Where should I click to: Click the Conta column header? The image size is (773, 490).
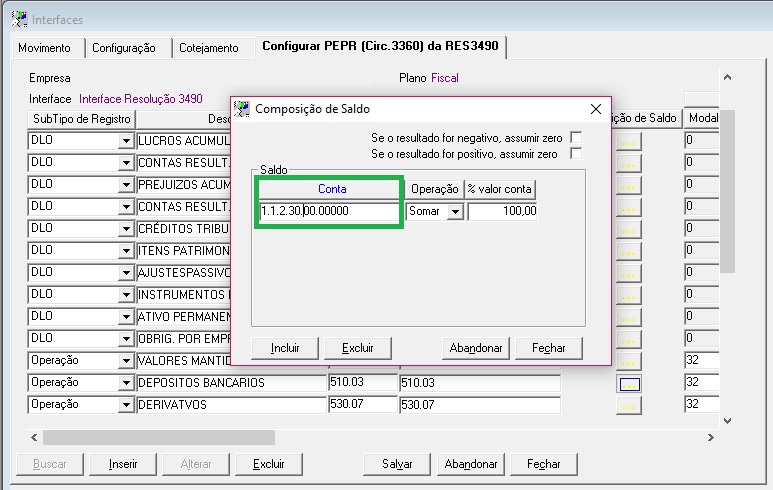click(x=332, y=189)
